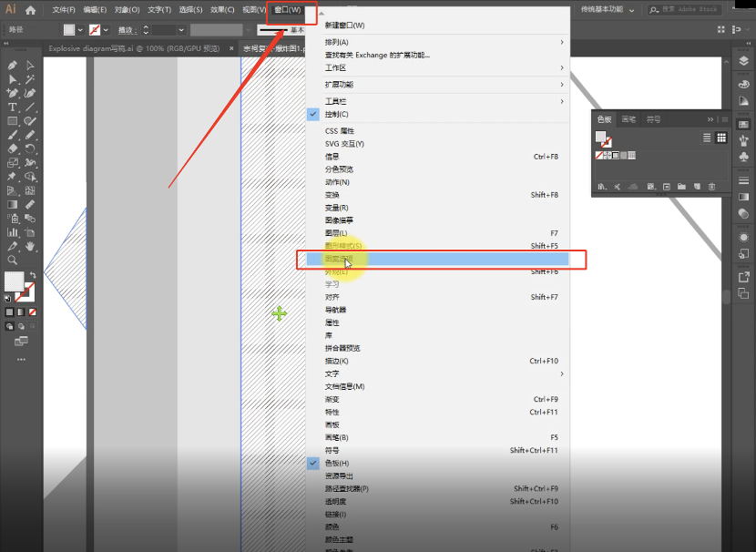This screenshot has width=756, height=552.
Task: Select the Eraser tool
Action: point(12,148)
